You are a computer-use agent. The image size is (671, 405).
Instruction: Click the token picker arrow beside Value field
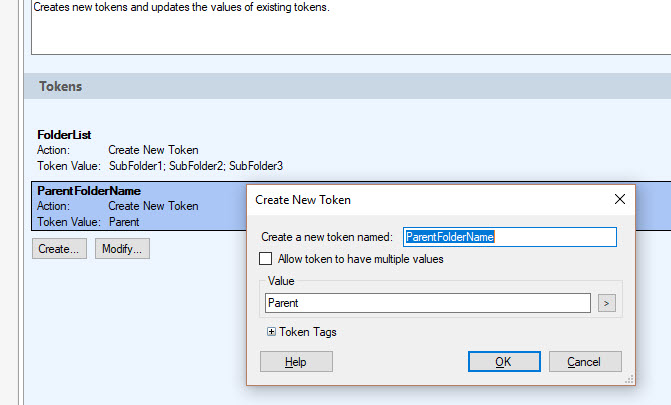[606, 302]
